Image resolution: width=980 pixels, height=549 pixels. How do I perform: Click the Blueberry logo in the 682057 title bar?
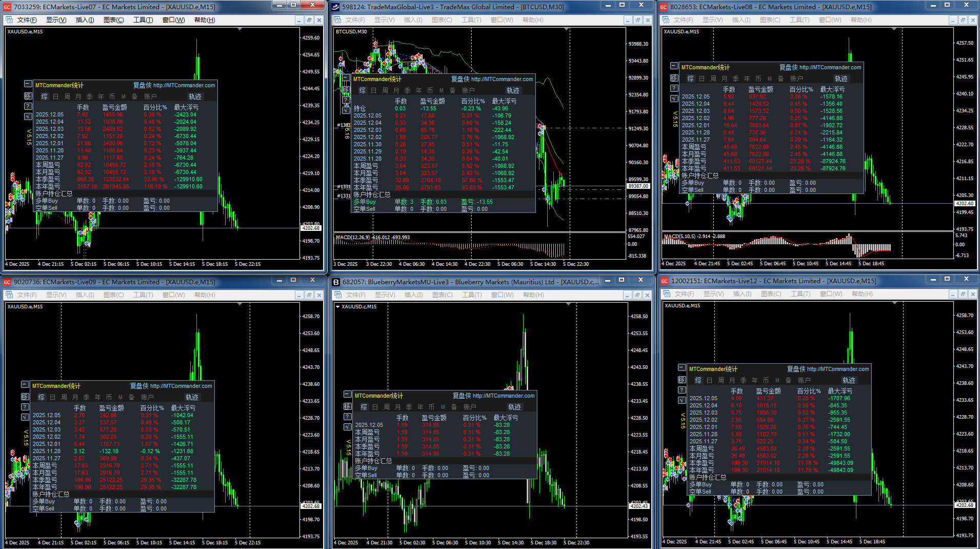point(336,282)
